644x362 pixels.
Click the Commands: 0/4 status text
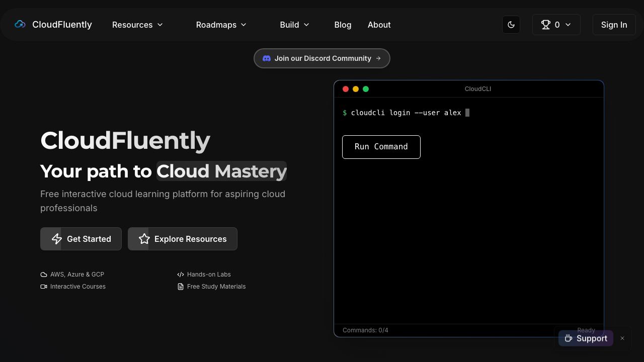click(x=365, y=330)
